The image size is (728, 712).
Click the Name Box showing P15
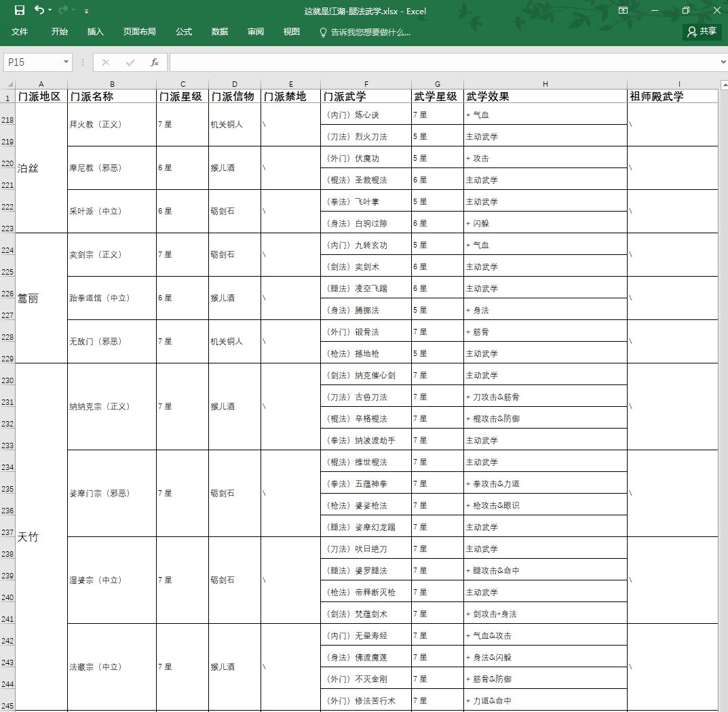(x=33, y=62)
